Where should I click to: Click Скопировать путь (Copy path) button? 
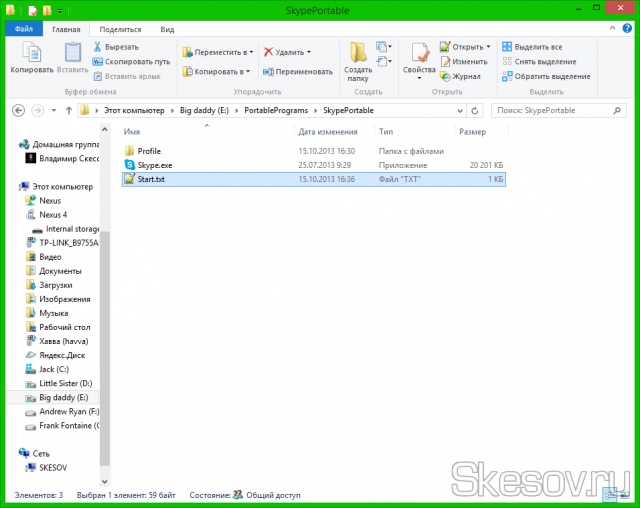[131, 61]
